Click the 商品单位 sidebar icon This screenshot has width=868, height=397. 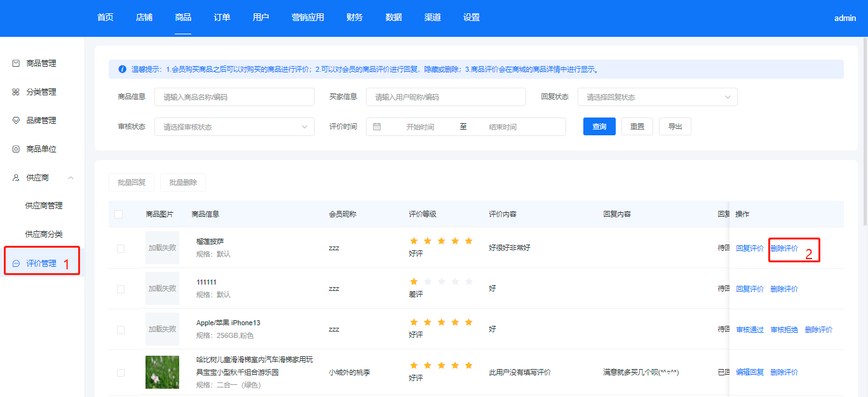tap(17, 149)
